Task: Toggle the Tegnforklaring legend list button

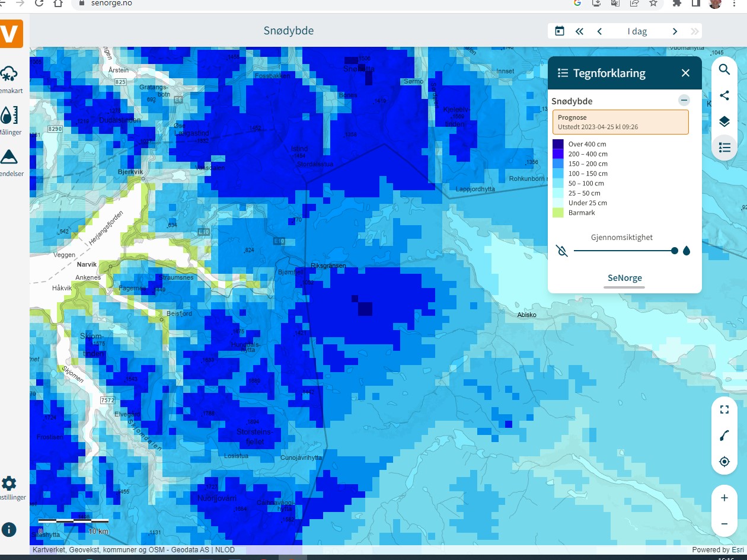Action: (x=724, y=148)
